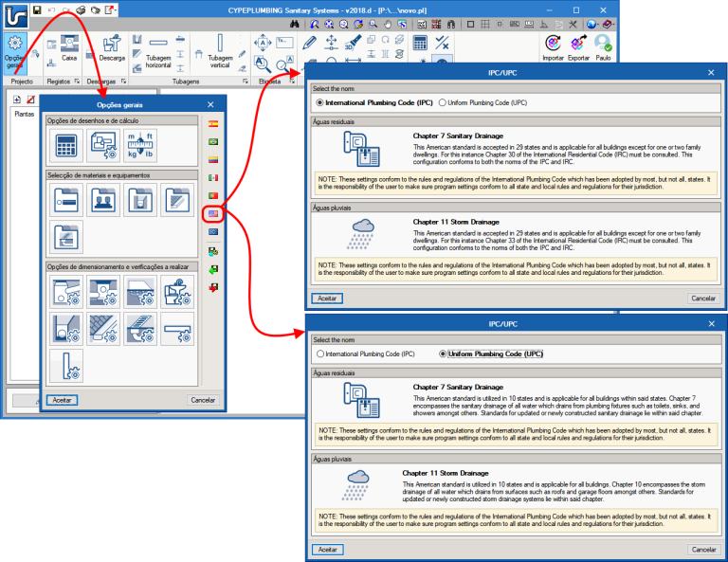Open the 3D view flashlight icon

tap(353, 43)
